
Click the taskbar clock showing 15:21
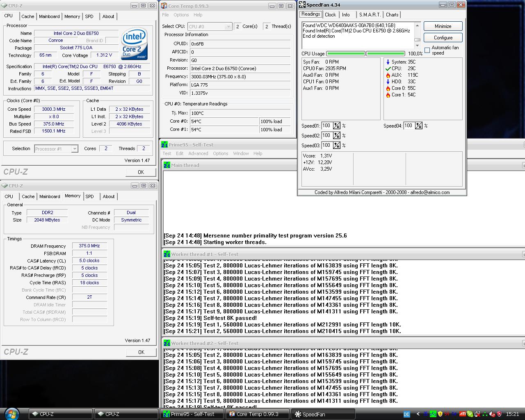(513, 414)
